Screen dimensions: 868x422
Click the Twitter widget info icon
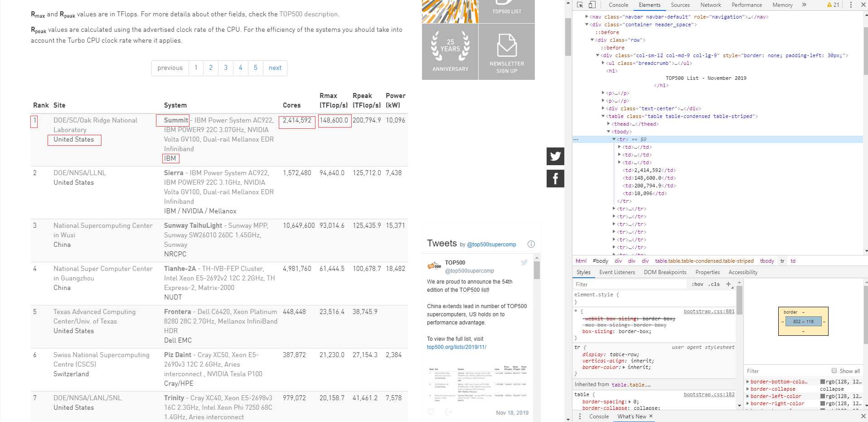tap(531, 244)
